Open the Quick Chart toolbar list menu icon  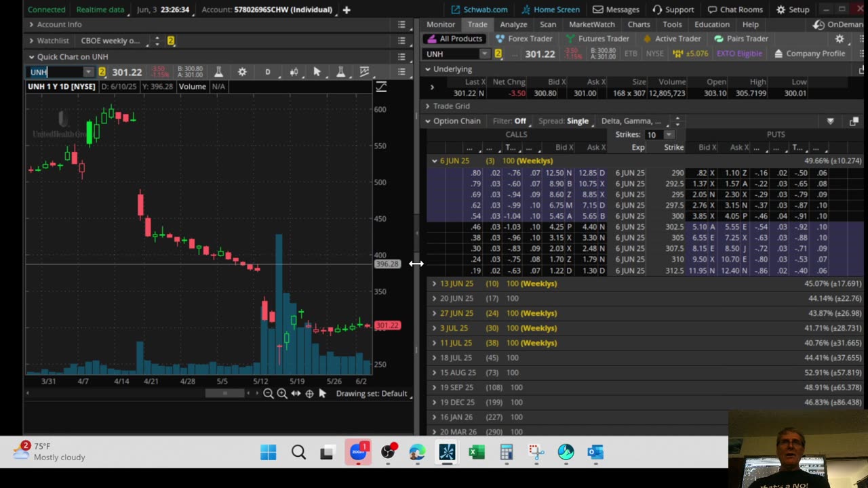[x=401, y=72]
